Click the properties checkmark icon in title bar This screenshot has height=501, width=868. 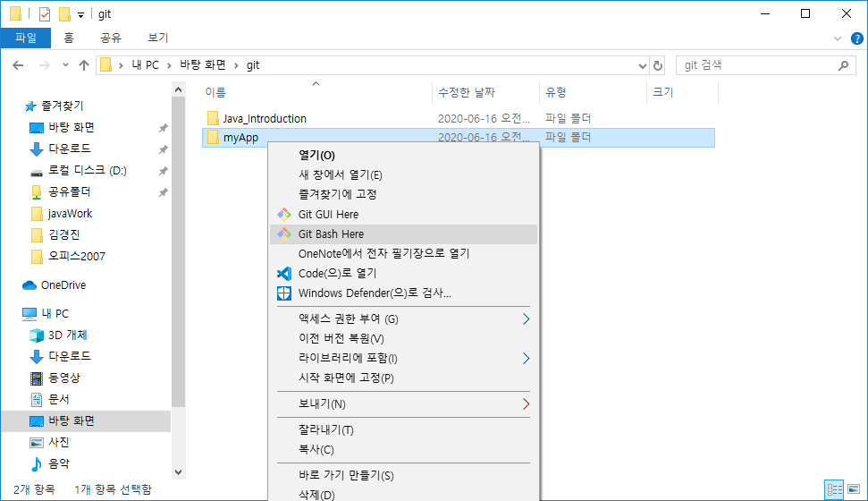pyautogui.click(x=45, y=13)
